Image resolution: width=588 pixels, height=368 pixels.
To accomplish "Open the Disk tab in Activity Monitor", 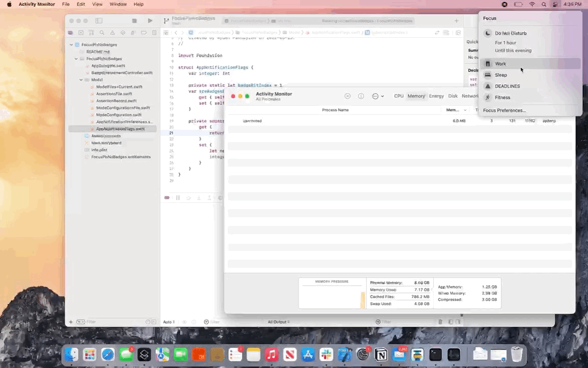I will click(x=453, y=96).
